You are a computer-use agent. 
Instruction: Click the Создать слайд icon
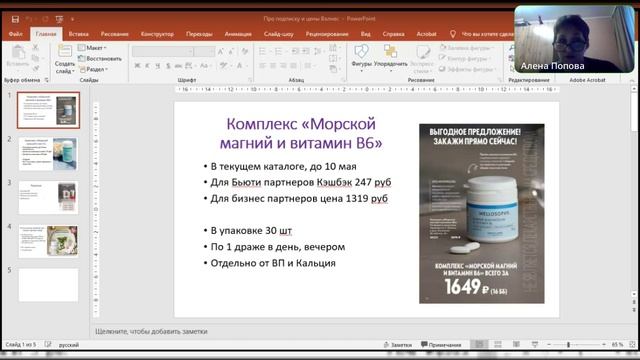pos(64,51)
